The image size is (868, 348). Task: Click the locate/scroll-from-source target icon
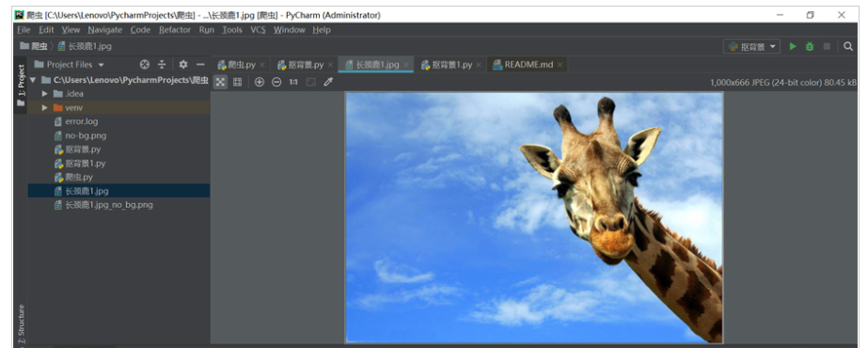click(145, 64)
